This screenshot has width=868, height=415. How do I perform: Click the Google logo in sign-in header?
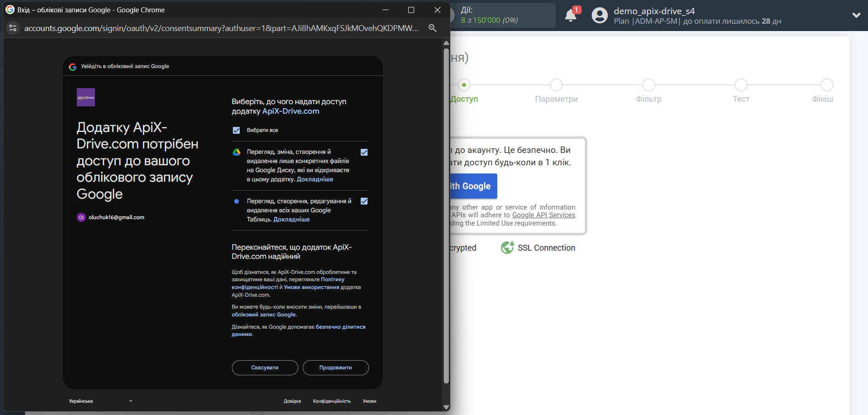point(73,66)
